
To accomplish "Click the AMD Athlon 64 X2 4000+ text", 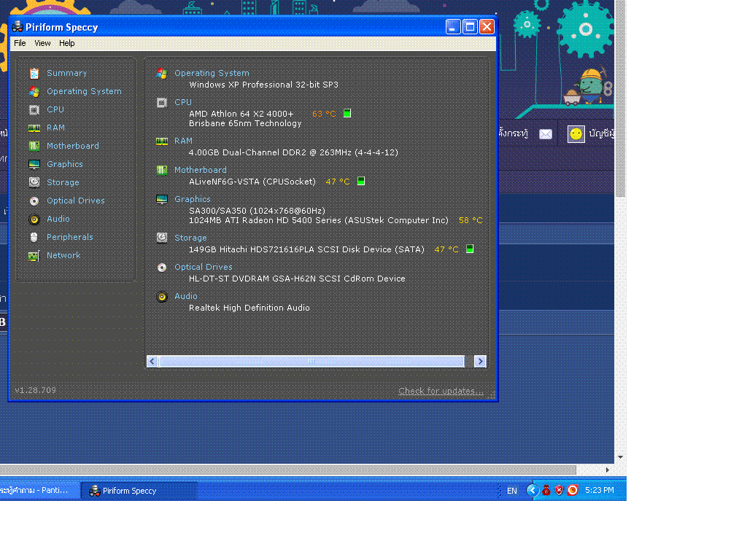I will point(241,114).
